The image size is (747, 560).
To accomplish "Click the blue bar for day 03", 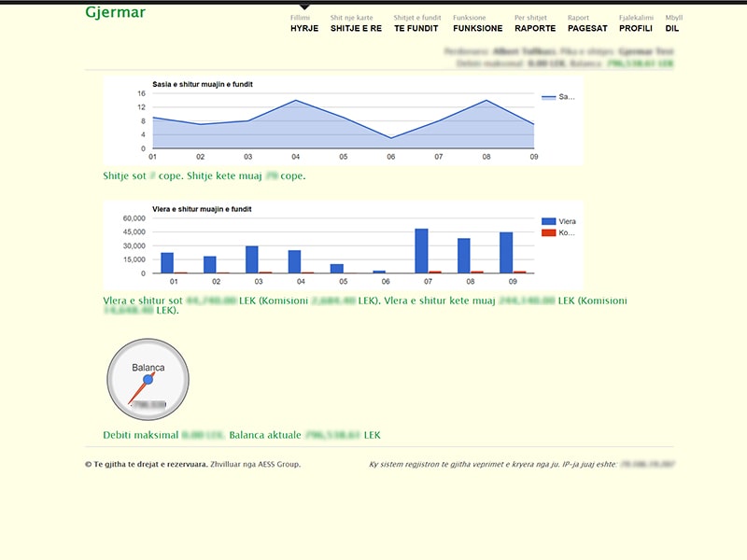I will (252, 259).
